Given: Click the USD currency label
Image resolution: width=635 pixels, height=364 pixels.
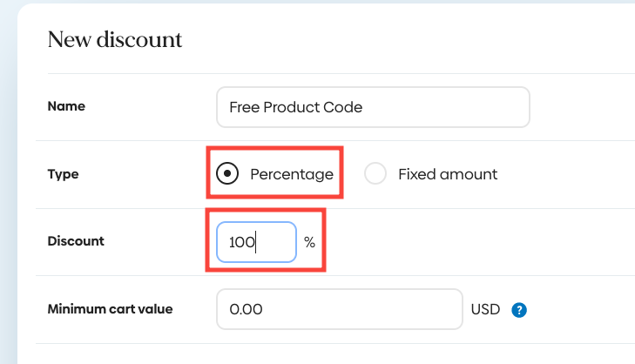Looking at the screenshot, I should click(485, 309).
